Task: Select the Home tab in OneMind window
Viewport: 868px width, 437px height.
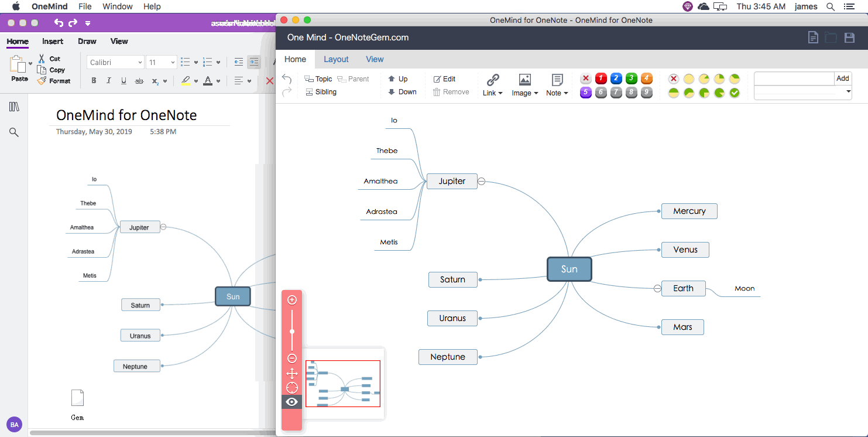Action: pyautogui.click(x=295, y=59)
